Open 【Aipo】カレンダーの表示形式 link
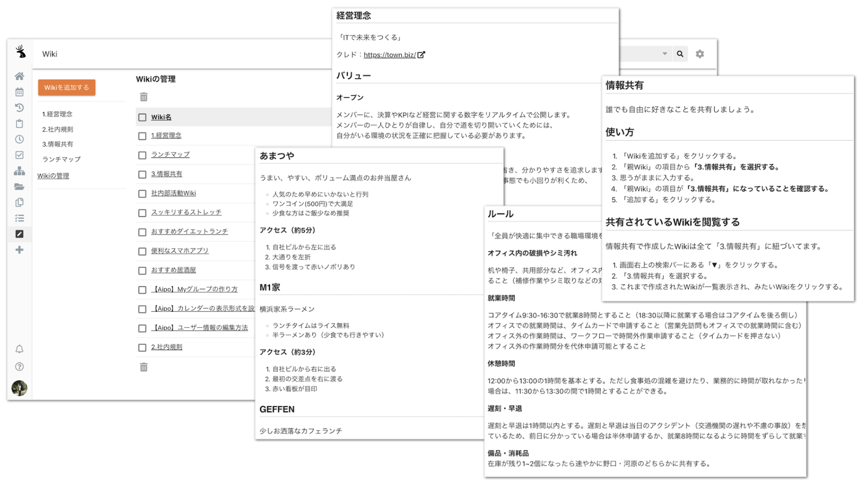The height and width of the screenshot is (487, 868). (203, 308)
